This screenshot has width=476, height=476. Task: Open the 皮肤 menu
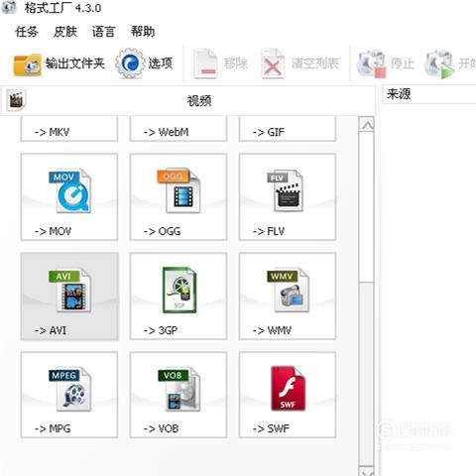(x=65, y=32)
